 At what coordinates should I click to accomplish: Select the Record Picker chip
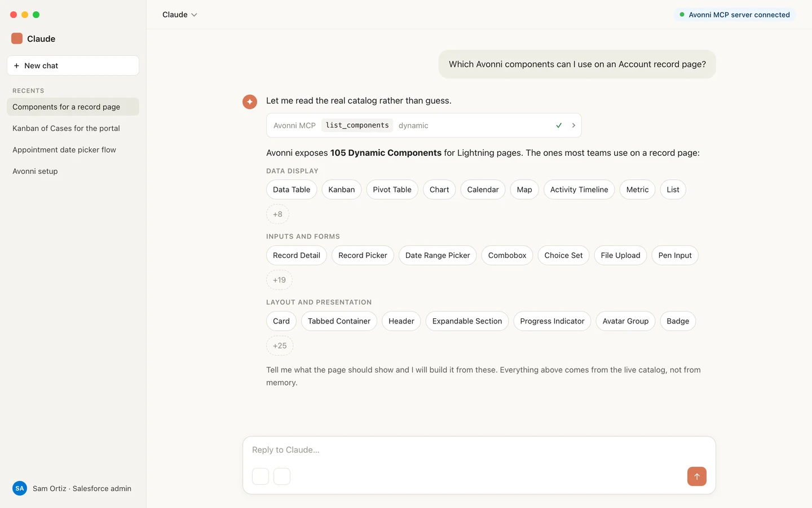click(363, 255)
